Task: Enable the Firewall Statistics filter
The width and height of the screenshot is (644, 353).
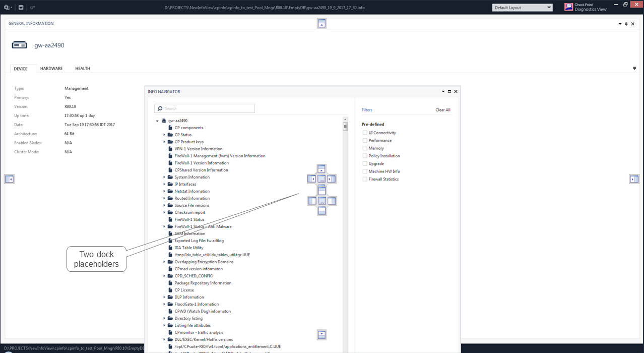Action: [x=365, y=179]
